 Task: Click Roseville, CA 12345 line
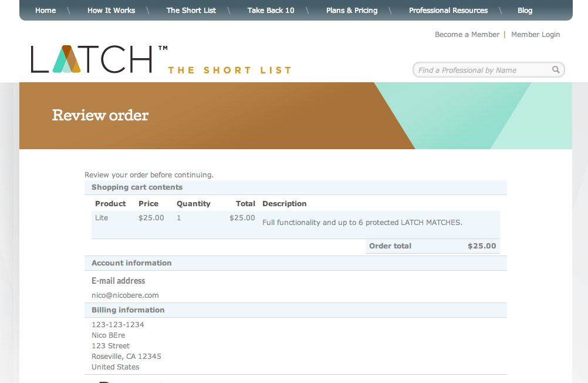[126, 357]
